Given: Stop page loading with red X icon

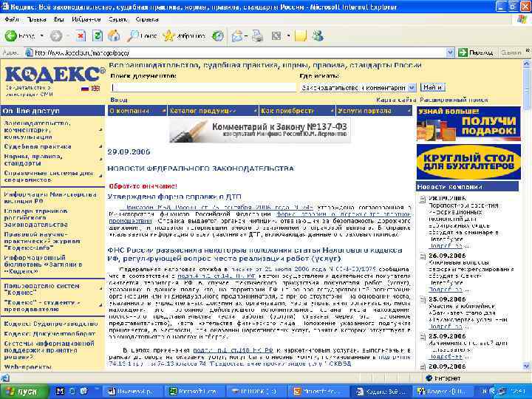Looking at the screenshot, I should pos(81,35).
